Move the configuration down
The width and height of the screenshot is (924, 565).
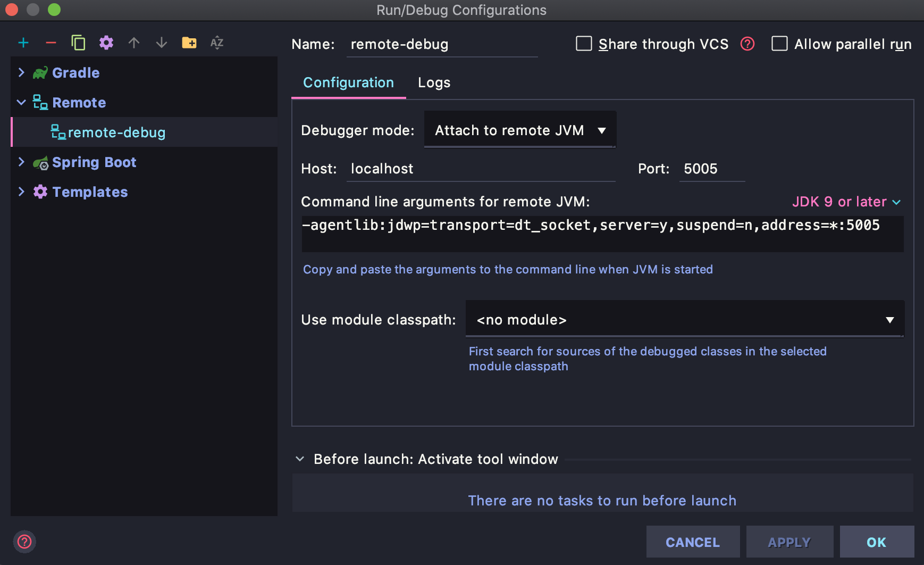(162, 43)
